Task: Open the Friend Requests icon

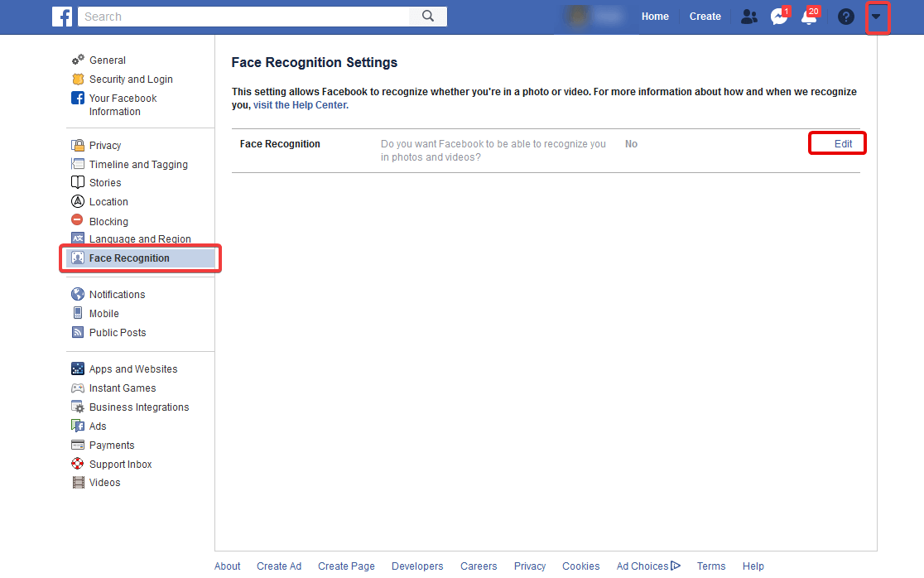Action: 748,16
